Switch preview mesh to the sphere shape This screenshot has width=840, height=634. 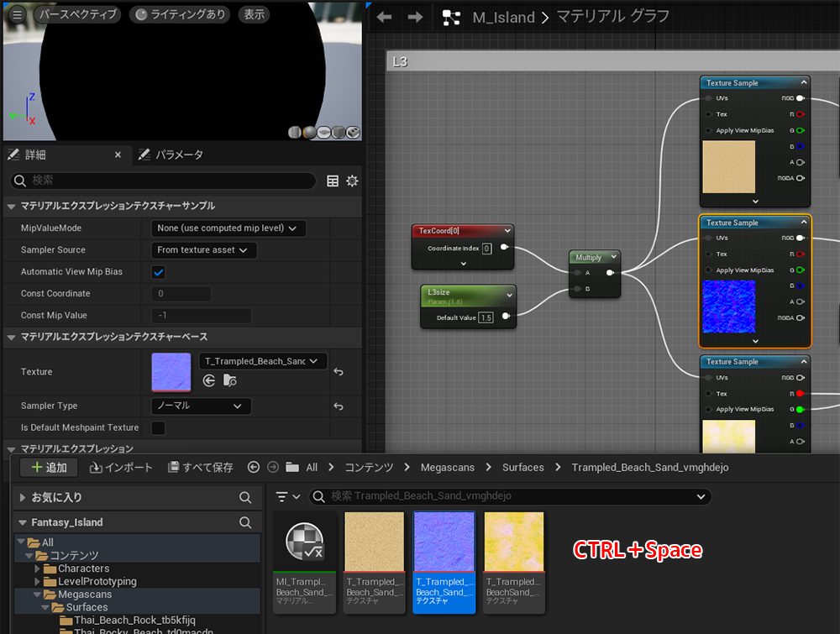click(310, 132)
